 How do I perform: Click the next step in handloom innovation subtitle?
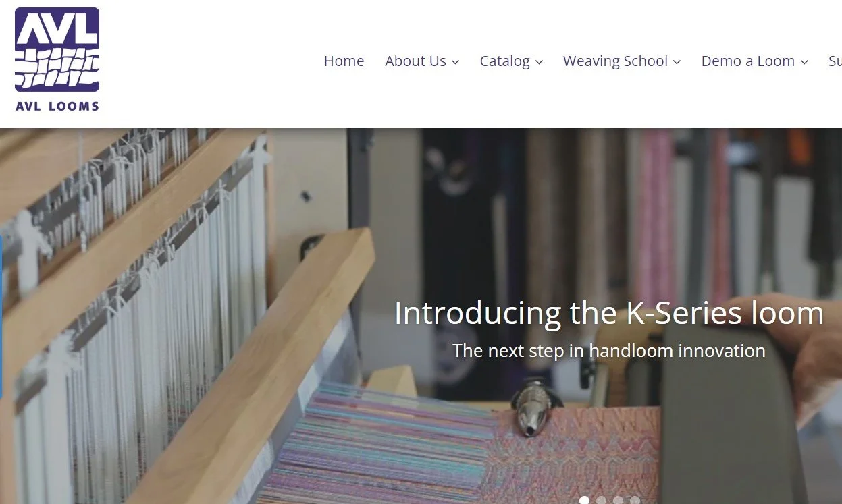click(609, 351)
